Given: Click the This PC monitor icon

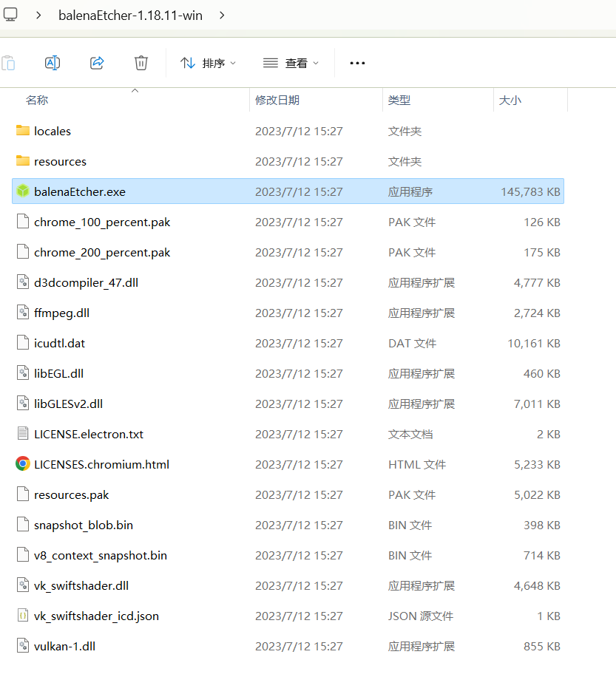Looking at the screenshot, I should coord(10,14).
